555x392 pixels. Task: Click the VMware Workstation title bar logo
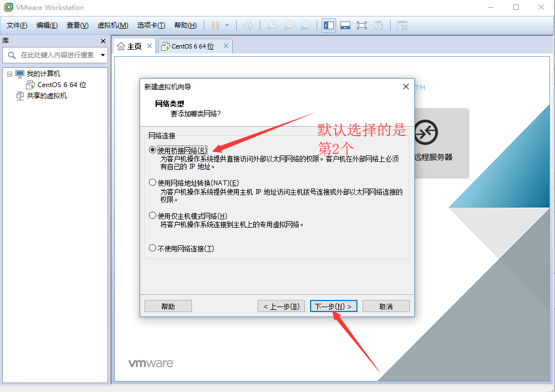point(8,7)
